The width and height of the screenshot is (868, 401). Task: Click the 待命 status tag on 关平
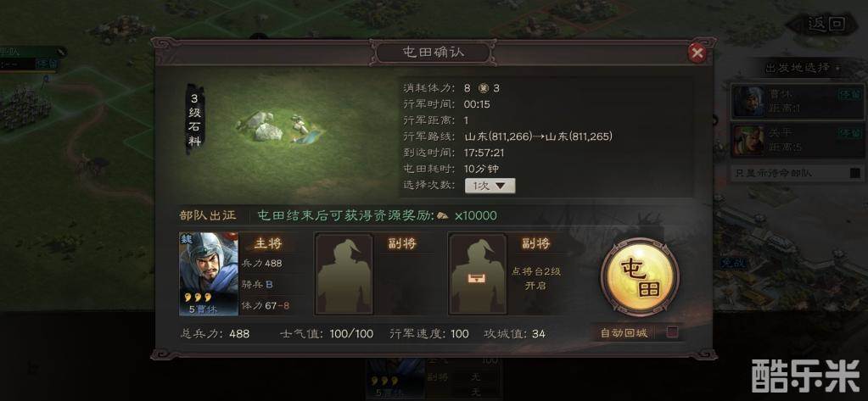pyautogui.click(x=849, y=133)
